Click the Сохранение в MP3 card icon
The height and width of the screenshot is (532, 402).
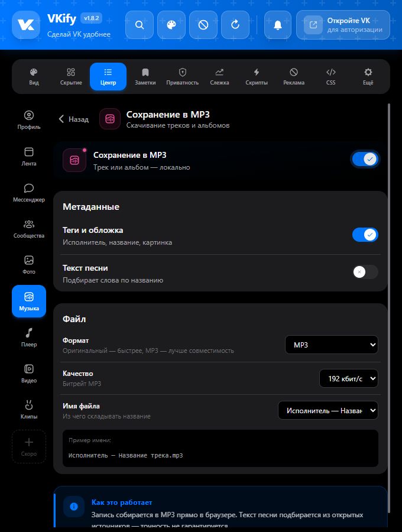[74, 160]
